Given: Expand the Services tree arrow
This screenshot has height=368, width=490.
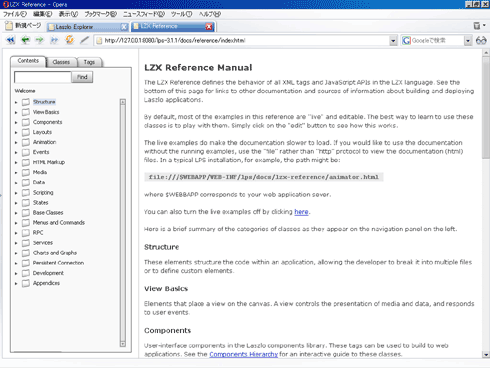Looking at the screenshot, I should tap(16, 243).
